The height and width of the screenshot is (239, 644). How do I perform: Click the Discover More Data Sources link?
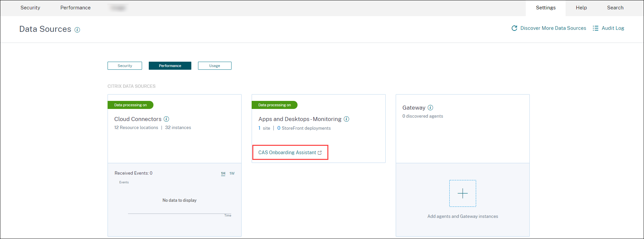coord(553,28)
